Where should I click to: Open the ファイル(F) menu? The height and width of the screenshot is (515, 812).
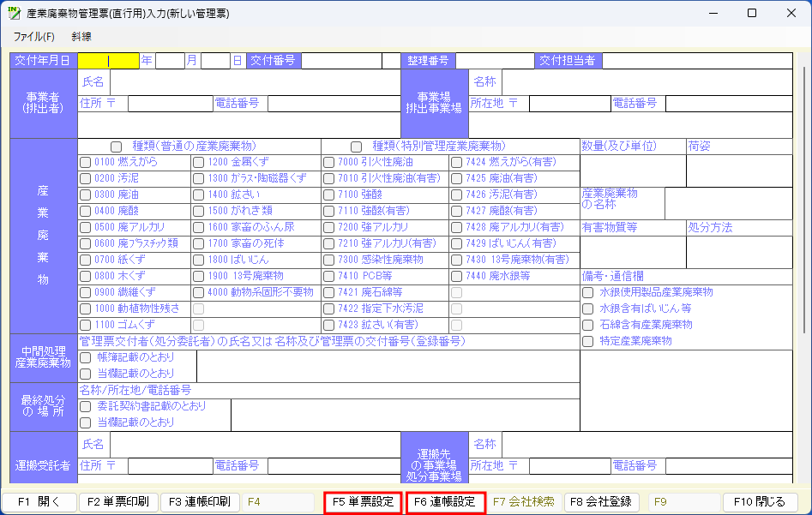(x=33, y=38)
